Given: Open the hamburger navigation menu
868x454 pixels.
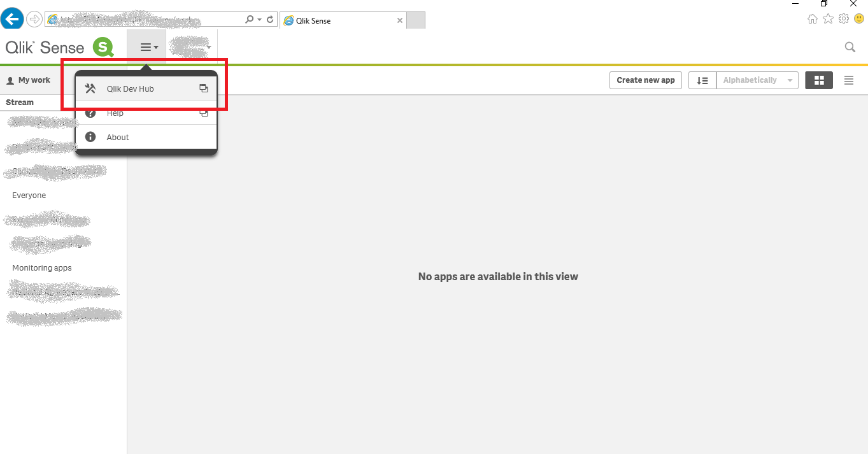Looking at the screenshot, I should point(146,46).
